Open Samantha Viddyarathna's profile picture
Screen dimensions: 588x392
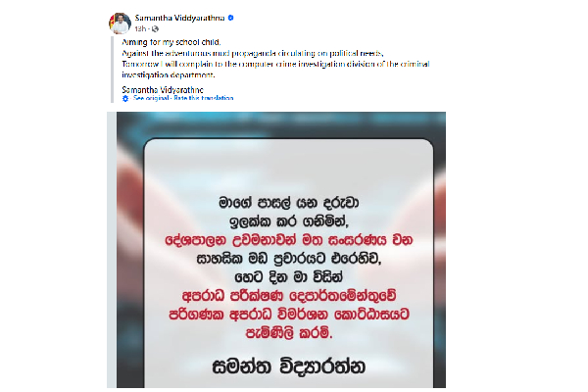[120, 23]
